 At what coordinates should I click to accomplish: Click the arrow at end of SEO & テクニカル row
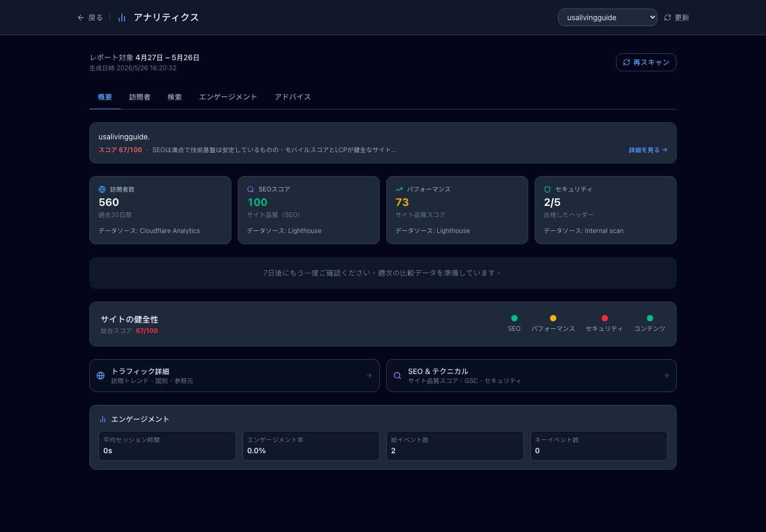(666, 376)
